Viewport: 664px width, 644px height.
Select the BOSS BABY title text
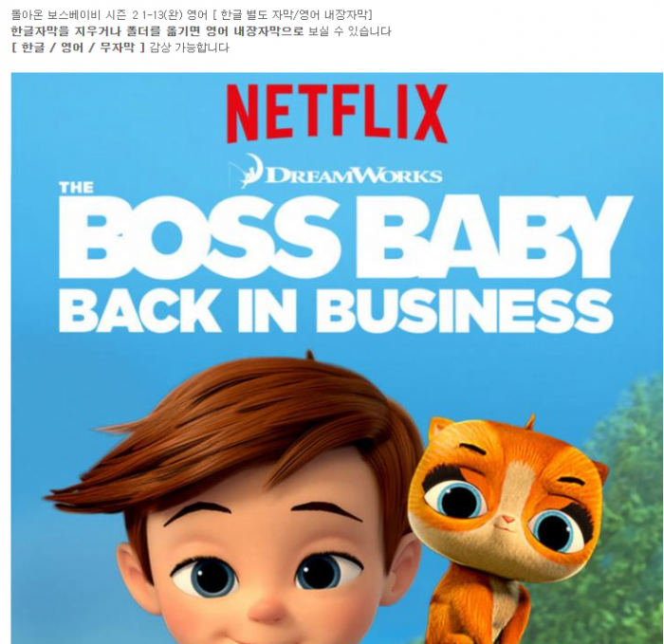(345, 237)
